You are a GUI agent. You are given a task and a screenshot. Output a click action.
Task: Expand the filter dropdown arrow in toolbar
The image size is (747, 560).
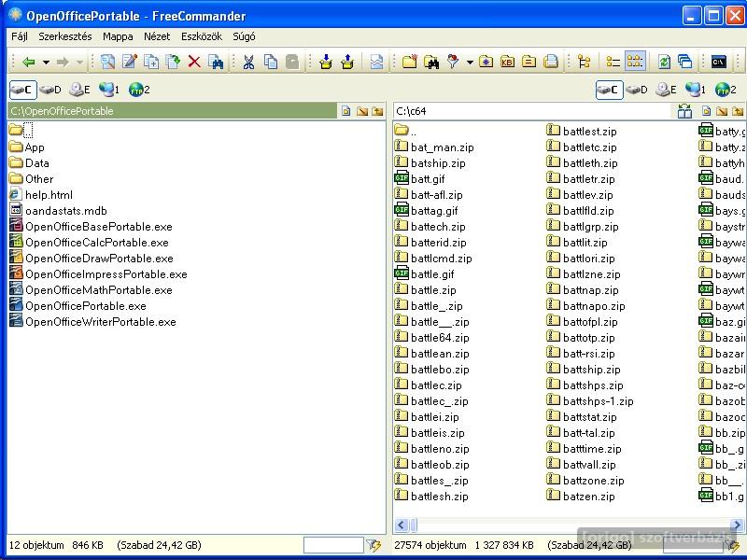470,63
